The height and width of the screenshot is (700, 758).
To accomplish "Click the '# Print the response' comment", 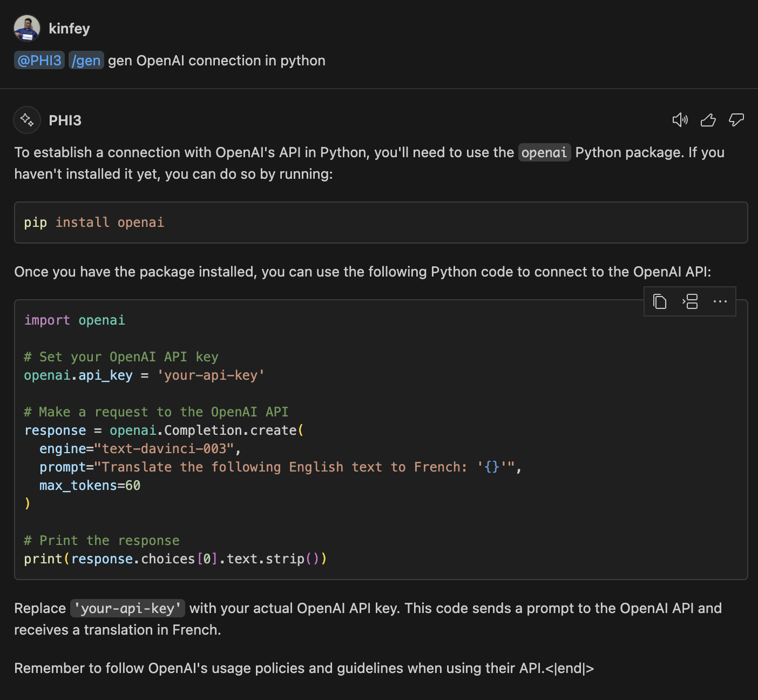I will click(x=101, y=541).
